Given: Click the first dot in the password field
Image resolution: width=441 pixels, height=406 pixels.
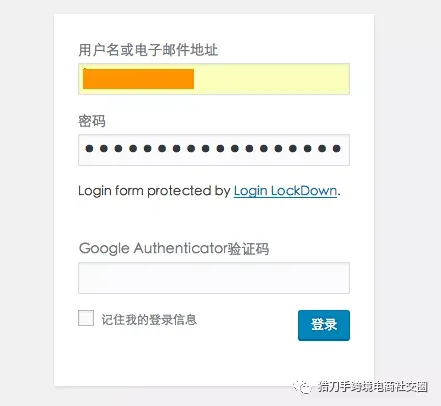Looking at the screenshot, I should click(89, 148).
